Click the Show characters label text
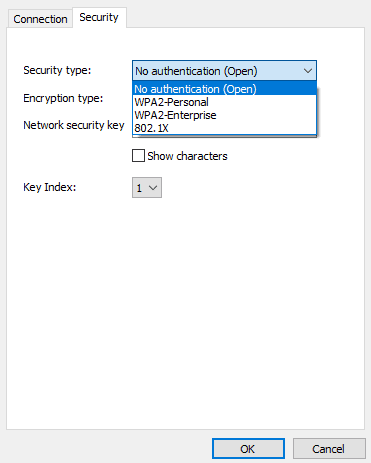 coord(187,156)
